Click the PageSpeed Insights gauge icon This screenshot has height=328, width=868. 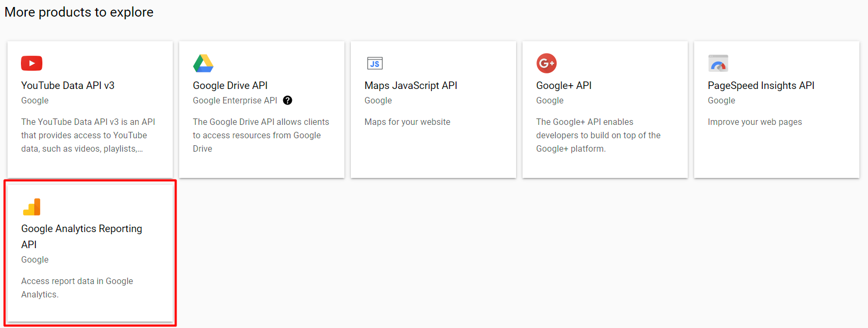point(718,63)
